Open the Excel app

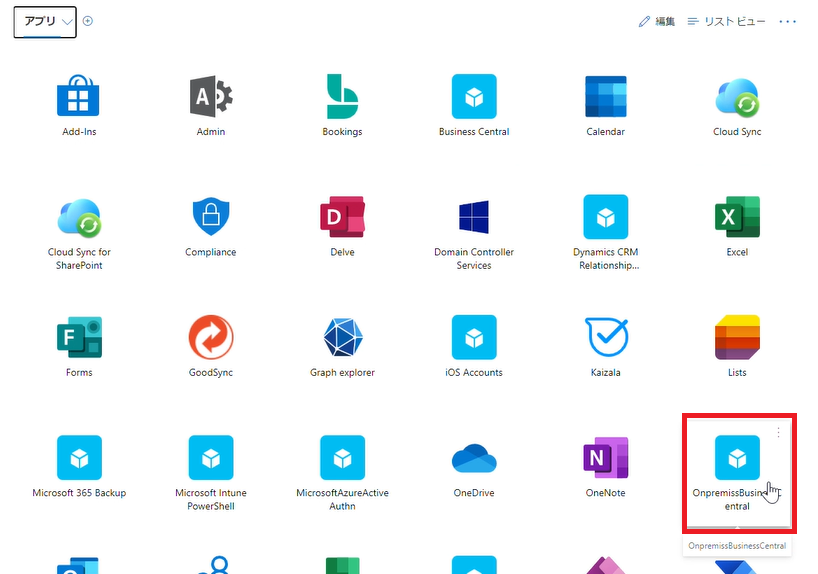(737, 217)
